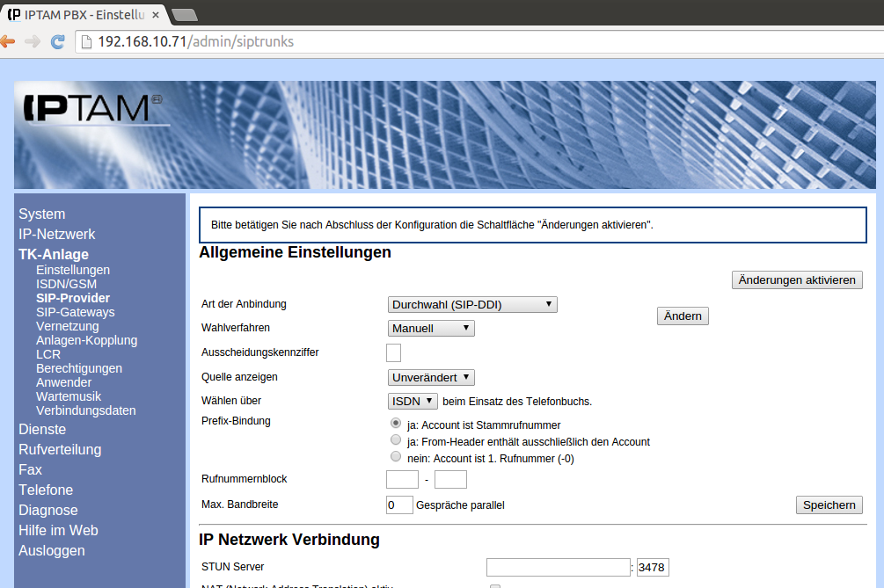Go to the Rufverteilung menu section

60,449
